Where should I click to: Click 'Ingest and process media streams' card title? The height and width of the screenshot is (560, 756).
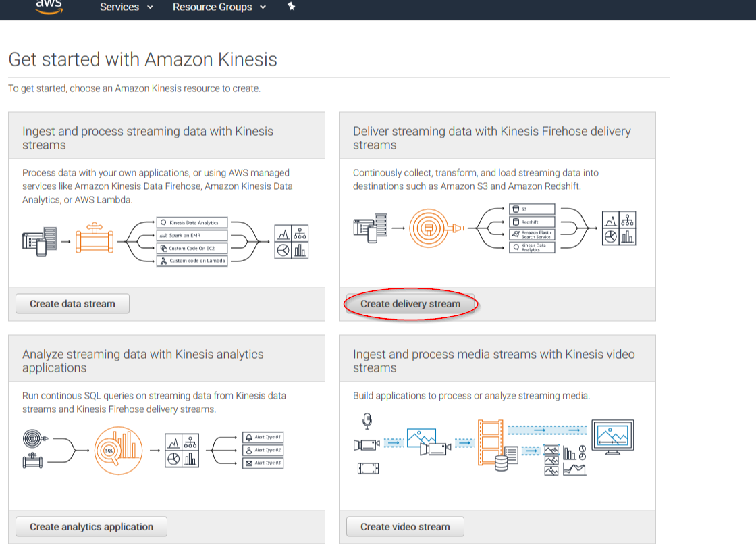point(493,361)
